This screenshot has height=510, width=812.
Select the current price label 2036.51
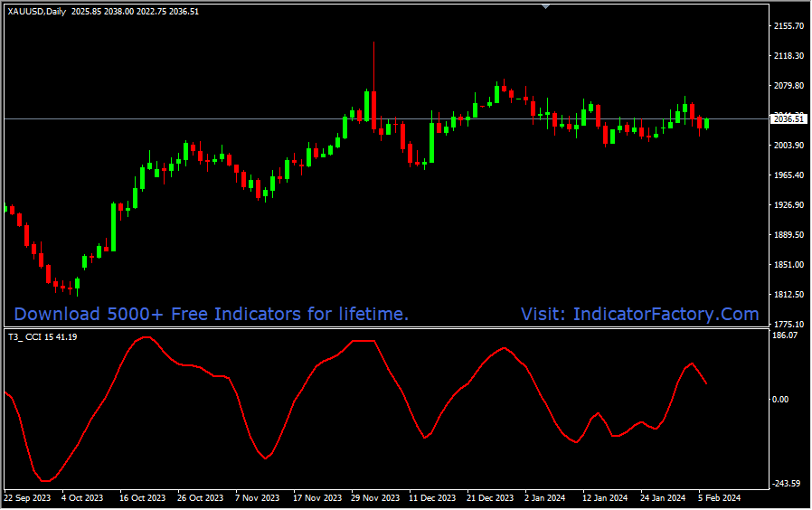coord(788,119)
